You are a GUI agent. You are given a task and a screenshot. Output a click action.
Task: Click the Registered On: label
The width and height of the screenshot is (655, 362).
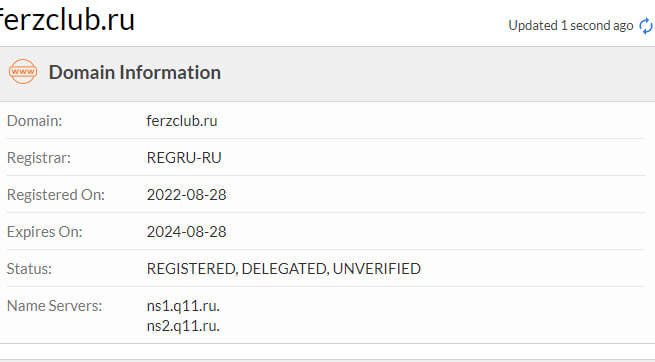click(x=56, y=195)
